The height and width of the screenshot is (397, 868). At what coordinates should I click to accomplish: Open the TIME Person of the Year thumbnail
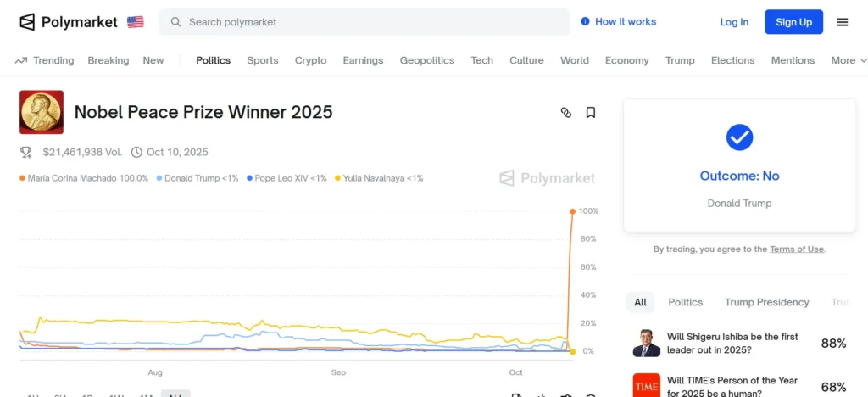647,385
